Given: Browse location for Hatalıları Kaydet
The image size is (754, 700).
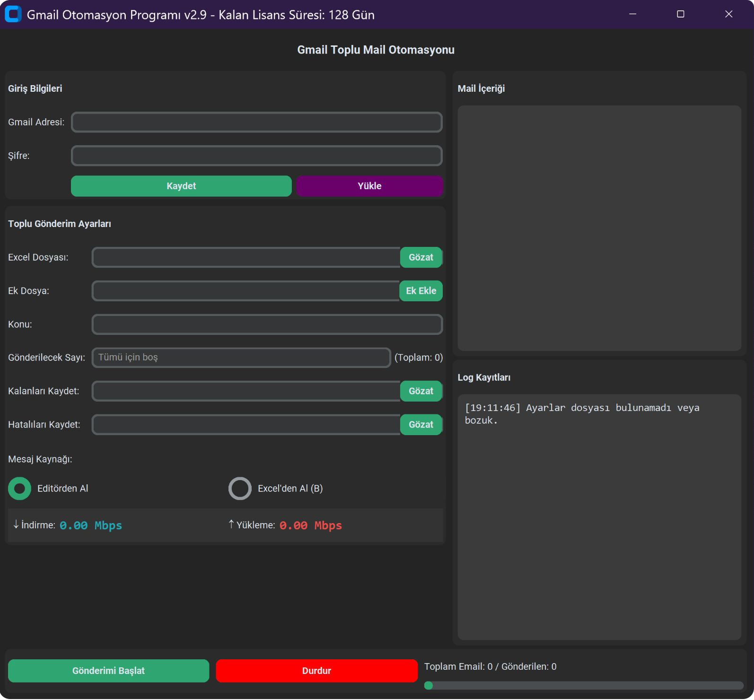Looking at the screenshot, I should [x=421, y=425].
